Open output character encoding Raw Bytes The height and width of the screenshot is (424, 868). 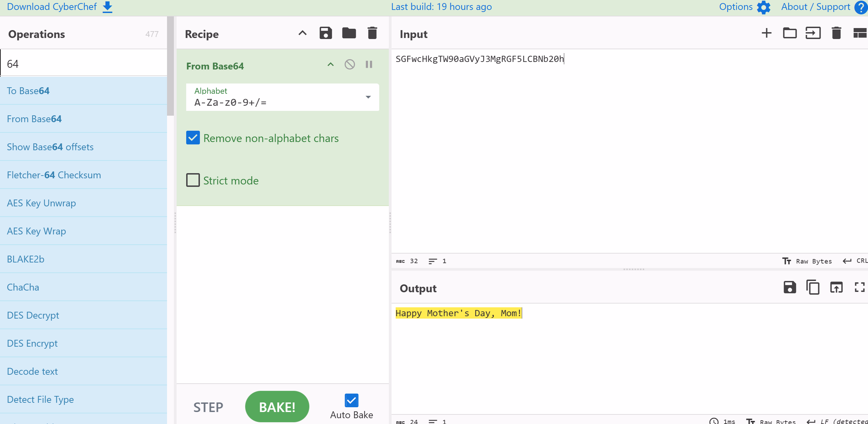[x=771, y=421]
